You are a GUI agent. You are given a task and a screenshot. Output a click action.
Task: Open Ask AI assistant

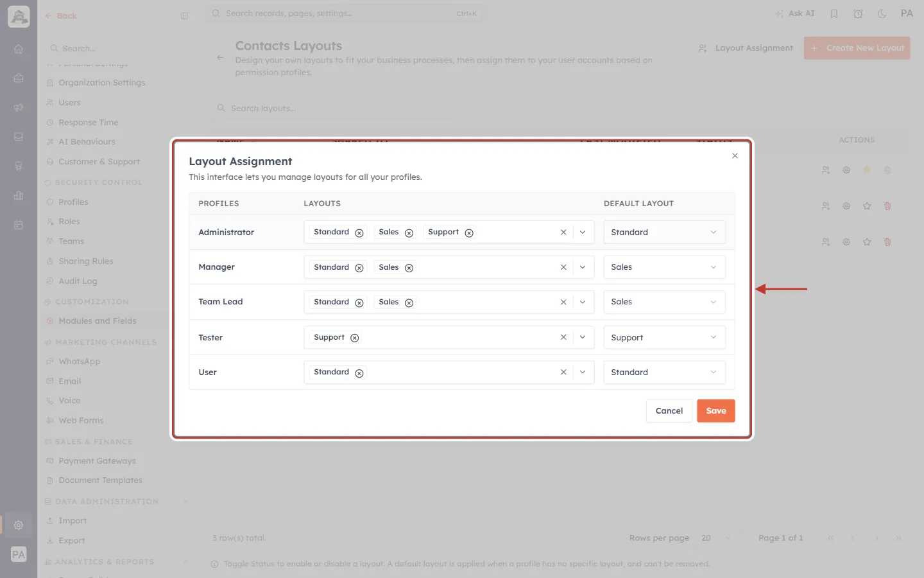point(795,13)
